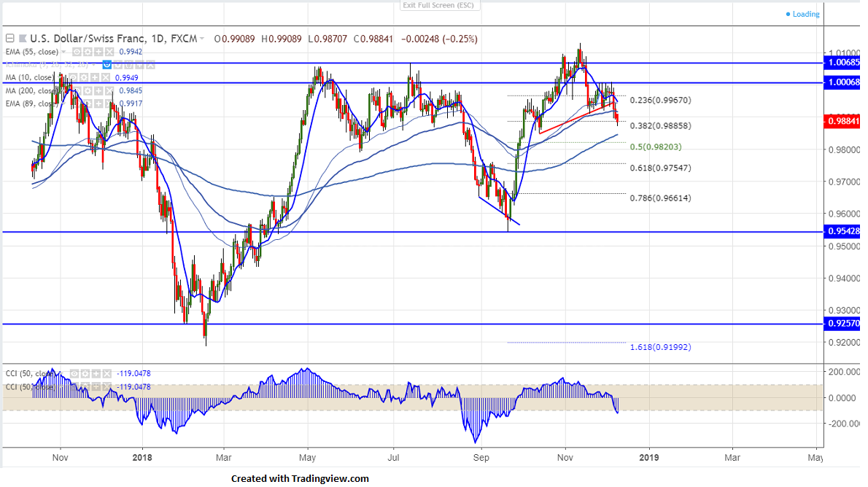The width and height of the screenshot is (868, 487).
Task: Click the 1.00685 horizontal line price label
Action: 843,63
